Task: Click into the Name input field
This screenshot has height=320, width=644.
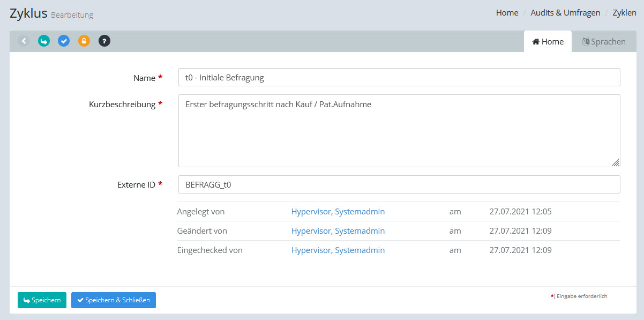Action: 399,77
